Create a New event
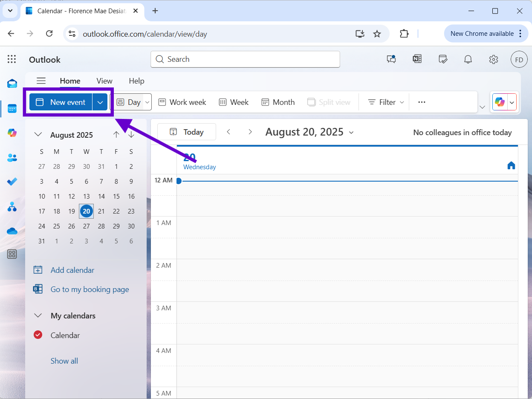This screenshot has height=399, width=532. (61, 102)
